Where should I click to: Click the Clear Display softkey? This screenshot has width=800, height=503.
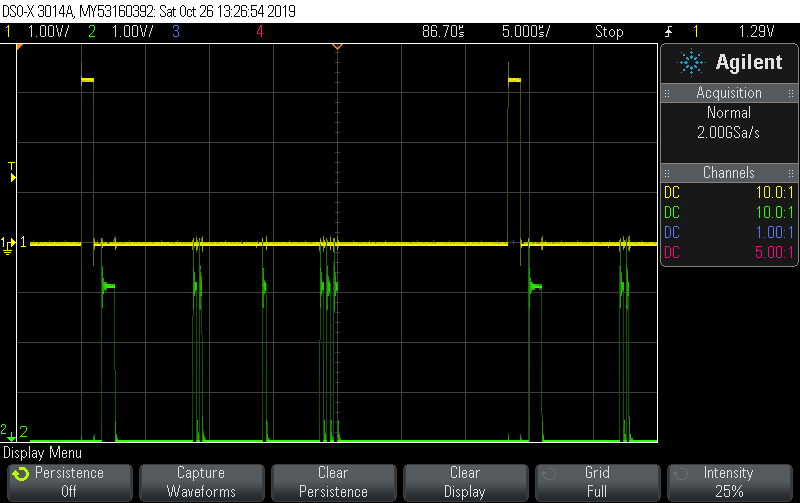(465, 482)
